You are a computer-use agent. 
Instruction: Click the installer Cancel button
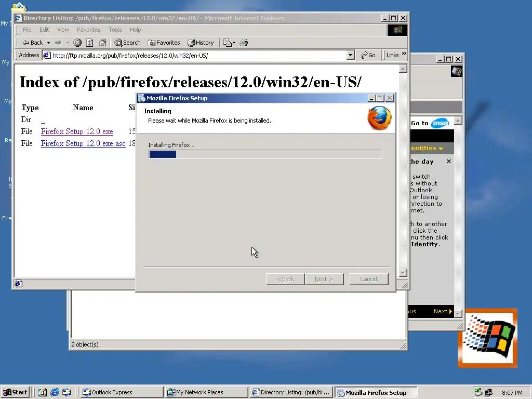(x=368, y=279)
